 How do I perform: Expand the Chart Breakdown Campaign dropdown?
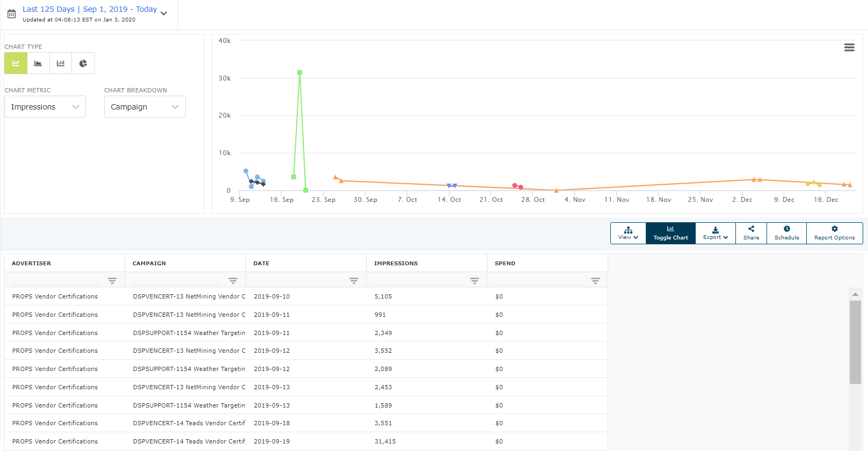click(x=144, y=107)
